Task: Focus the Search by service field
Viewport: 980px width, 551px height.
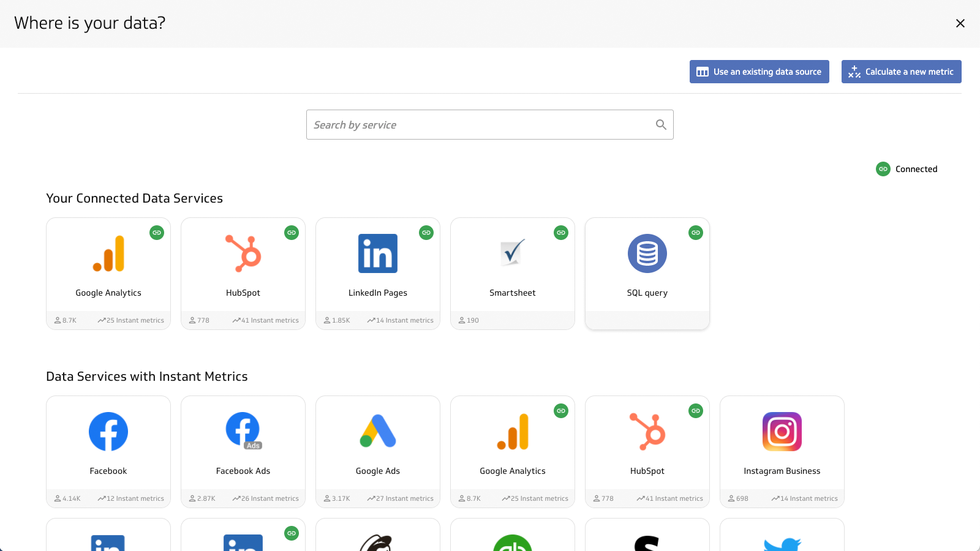Action: pos(490,125)
